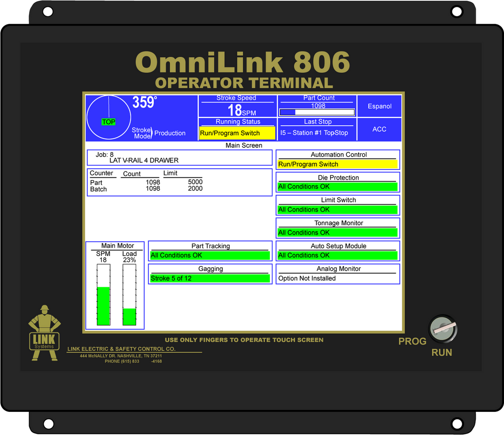Tap the Main Motor Load bar graph
This screenshot has width=504, height=435.
pyautogui.click(x=129, y=295)
